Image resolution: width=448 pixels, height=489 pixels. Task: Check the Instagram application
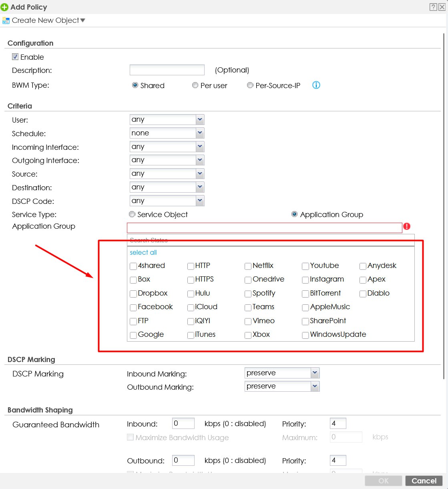(305, 280)
